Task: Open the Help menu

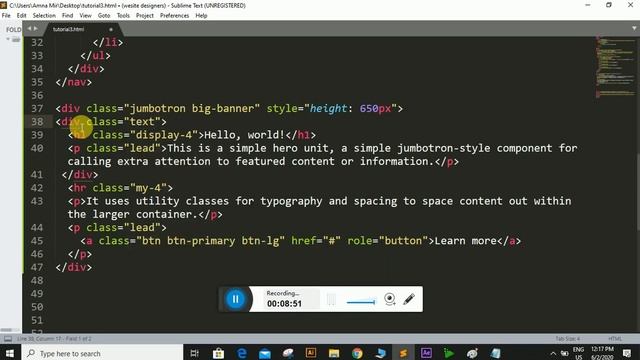Action: point(201,16)
